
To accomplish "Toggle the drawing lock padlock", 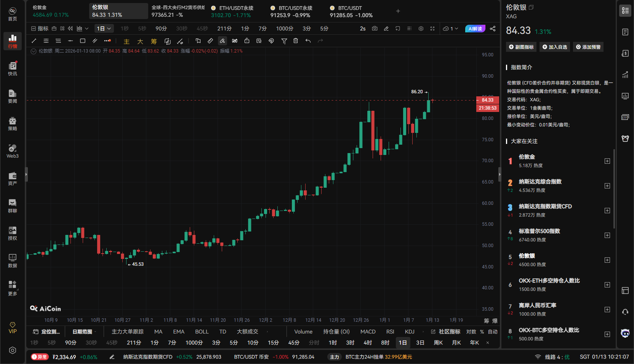I will point(247,41).
